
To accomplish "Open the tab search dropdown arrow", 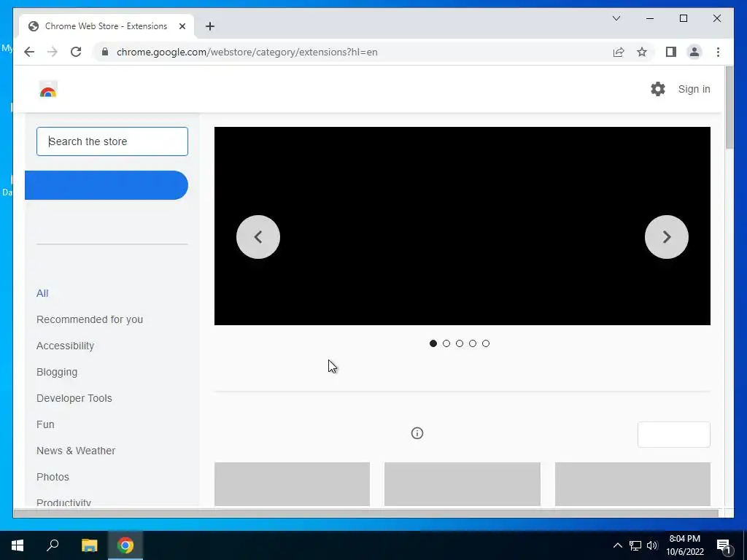I will (x=616, y=18).
